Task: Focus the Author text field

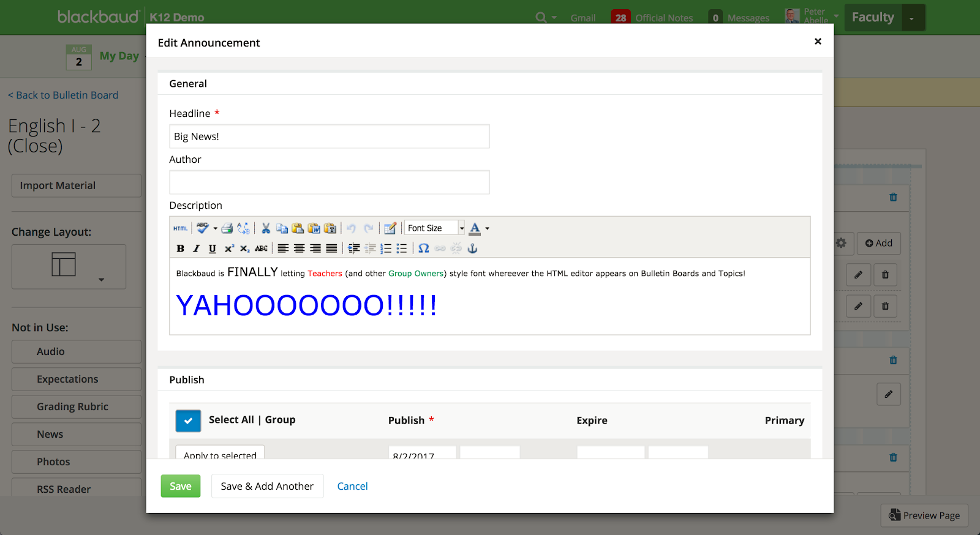Action: click(330, 182)
